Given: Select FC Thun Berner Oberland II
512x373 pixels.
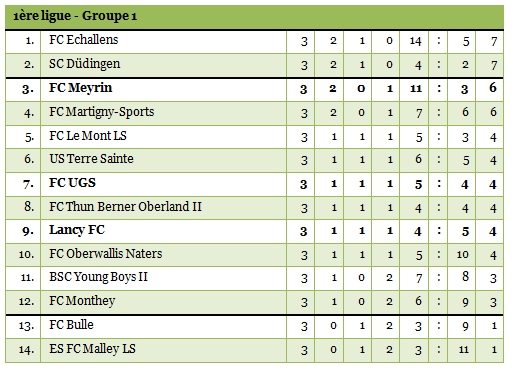Looking at the screenshot, I should tap(125, 207).
